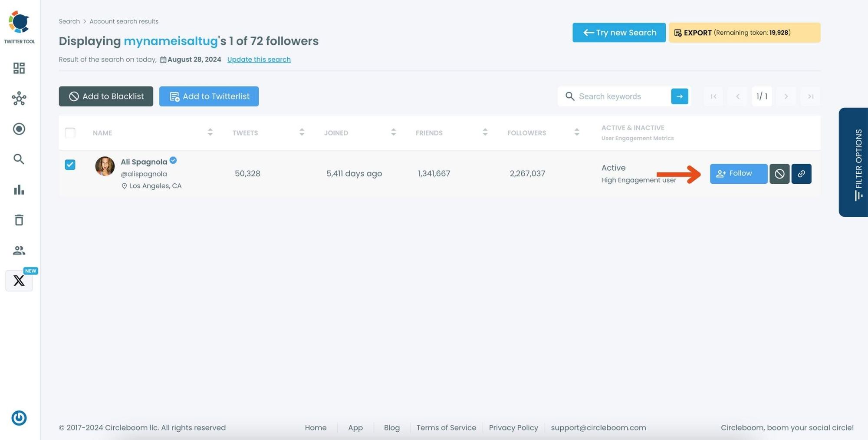Click Ali Spagnola's profile picture

click(x=105, y=166)
